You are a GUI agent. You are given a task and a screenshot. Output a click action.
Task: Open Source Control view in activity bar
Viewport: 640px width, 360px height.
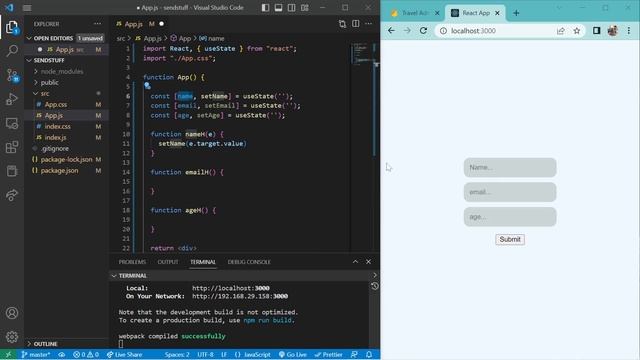[x=12, y=75]
